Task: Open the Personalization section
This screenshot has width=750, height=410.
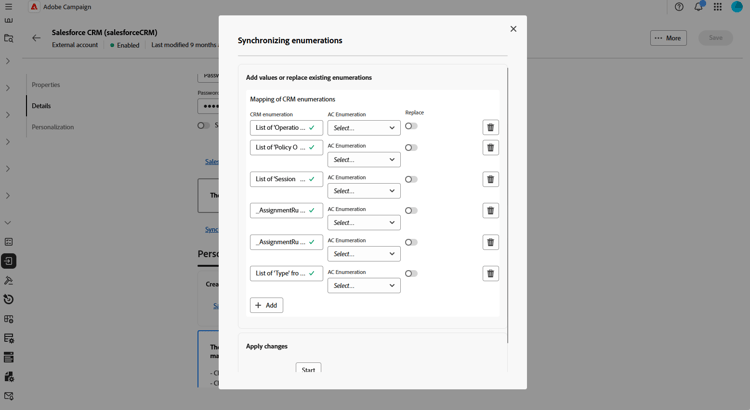Action: (x=53, y=127)
